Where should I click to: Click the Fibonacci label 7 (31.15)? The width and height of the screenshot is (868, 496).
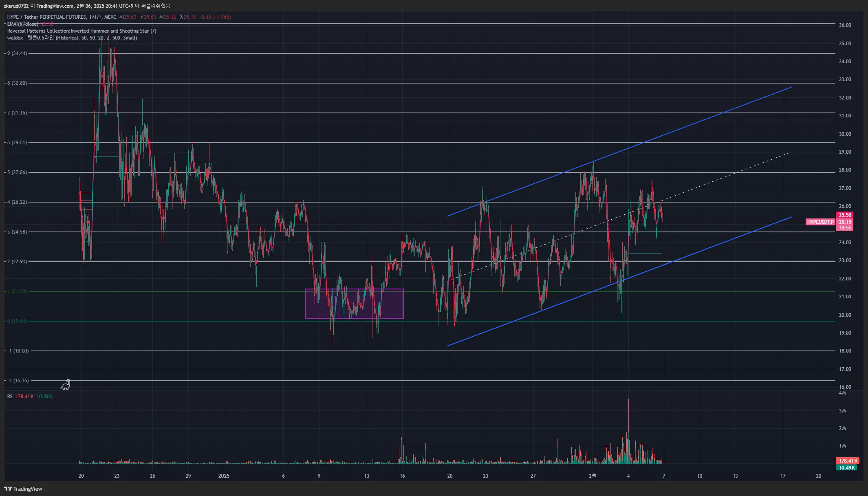click(x=17, y=113)
